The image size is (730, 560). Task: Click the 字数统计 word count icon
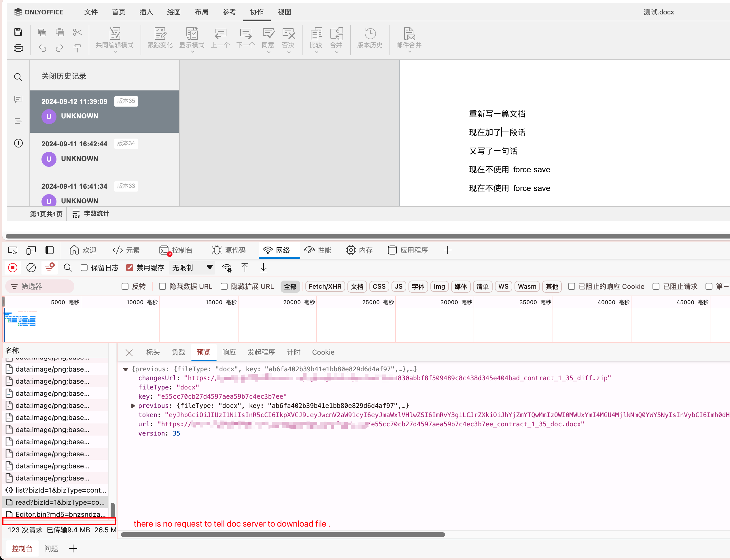pyautogui.click(x=76, y=214)
